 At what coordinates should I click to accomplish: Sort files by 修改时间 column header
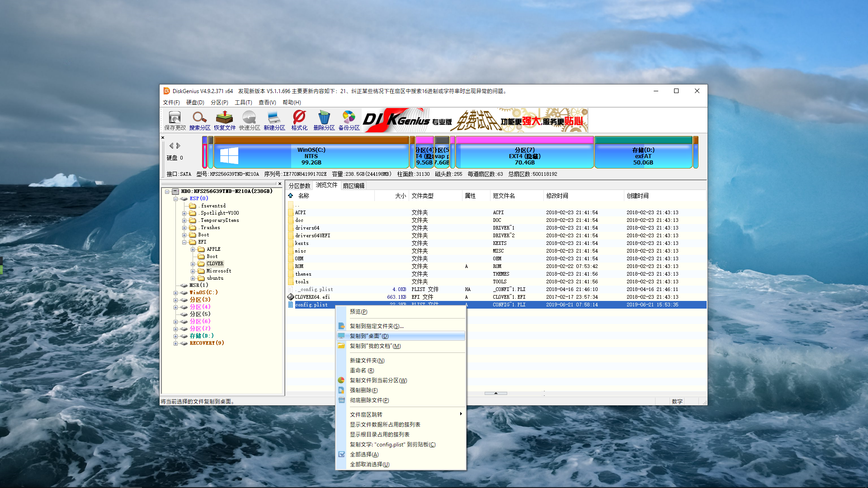tap(557, 196)
